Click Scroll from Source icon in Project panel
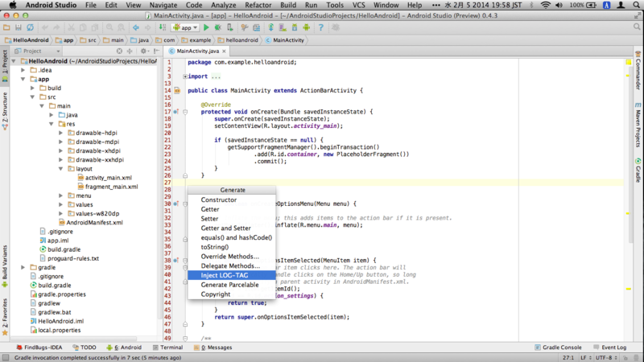Viewport: 644px width, 362px height. 119,51
